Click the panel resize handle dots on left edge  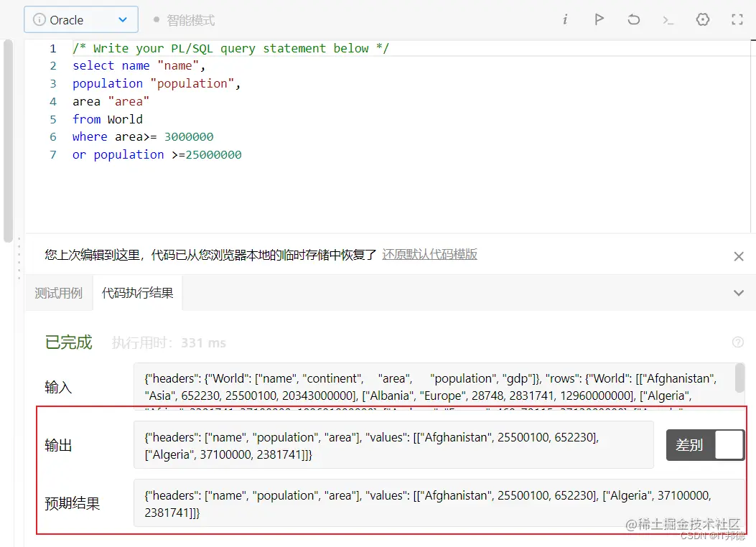tap(19, 258)
